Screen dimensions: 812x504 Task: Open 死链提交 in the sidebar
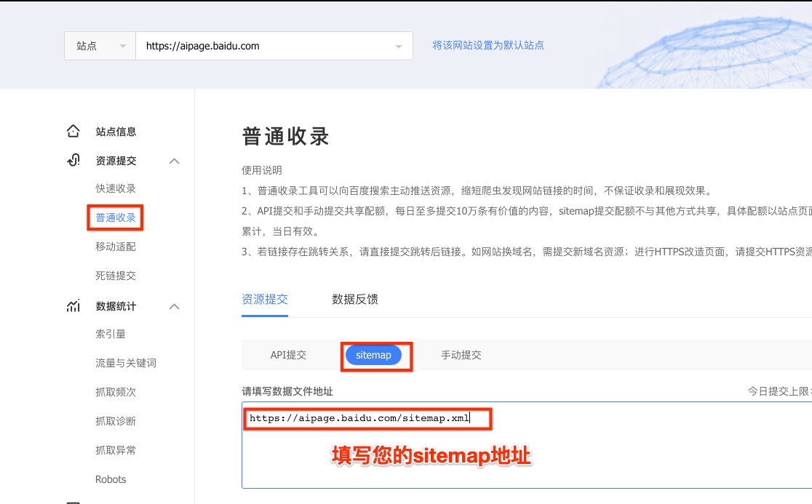pos(116,276)
